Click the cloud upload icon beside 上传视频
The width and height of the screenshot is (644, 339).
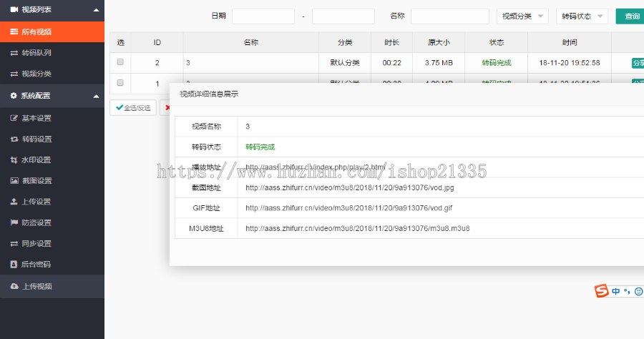[x=14, y=286]
